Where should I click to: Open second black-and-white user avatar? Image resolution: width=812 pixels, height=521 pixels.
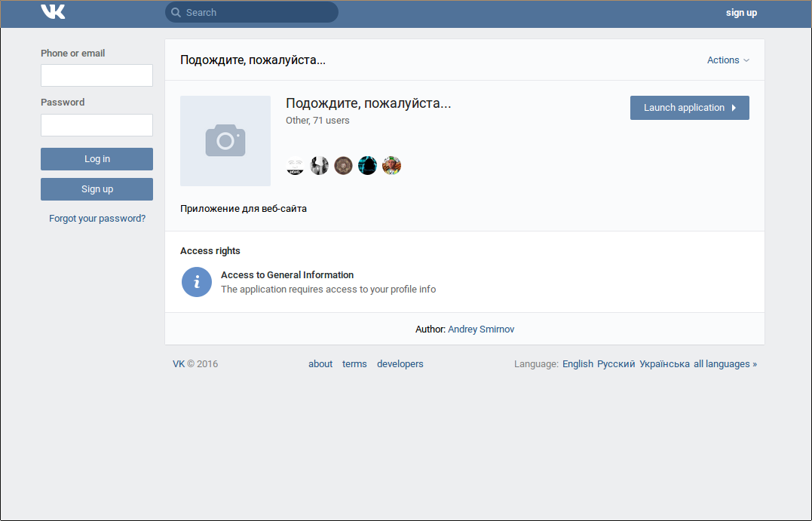pos(319,166)
